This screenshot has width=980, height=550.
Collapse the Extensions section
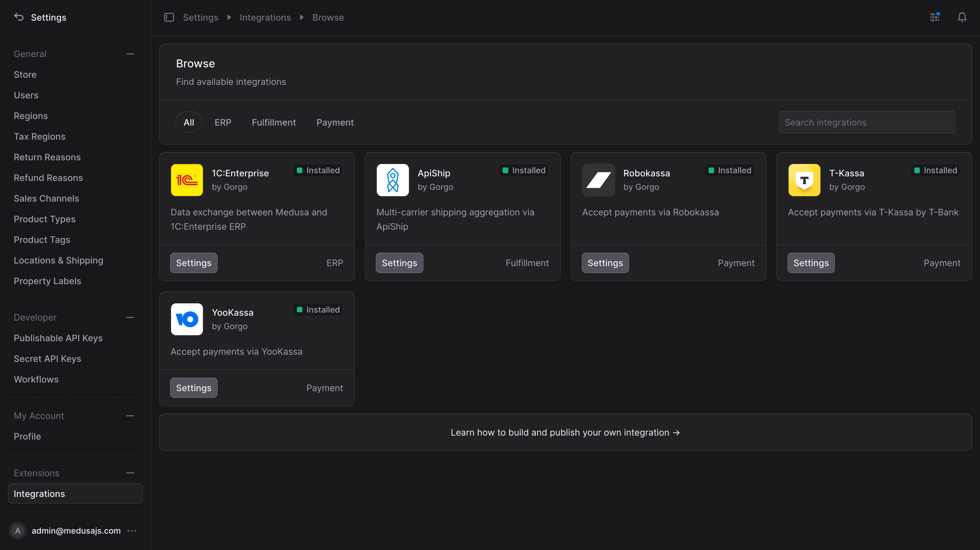130,473
